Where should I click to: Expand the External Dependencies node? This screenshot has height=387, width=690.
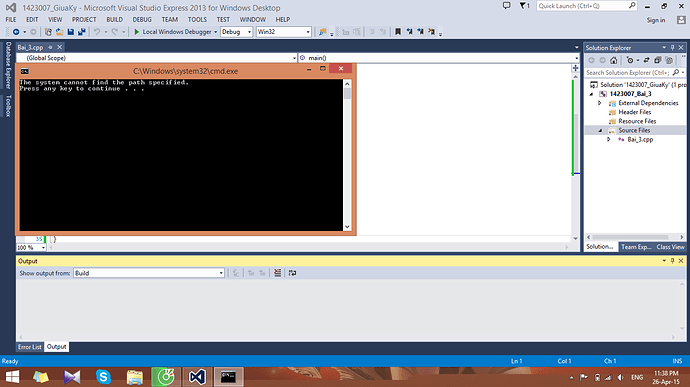[x=599, y=103]
